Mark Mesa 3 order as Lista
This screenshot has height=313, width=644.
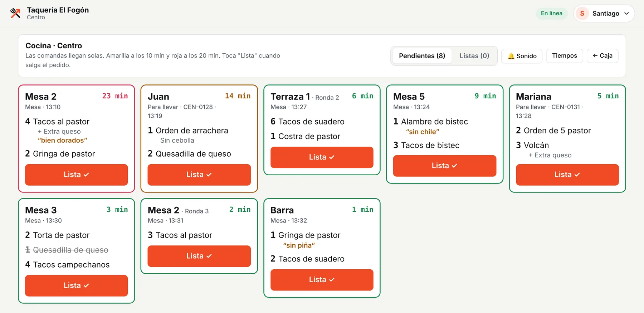pos(76,285)
